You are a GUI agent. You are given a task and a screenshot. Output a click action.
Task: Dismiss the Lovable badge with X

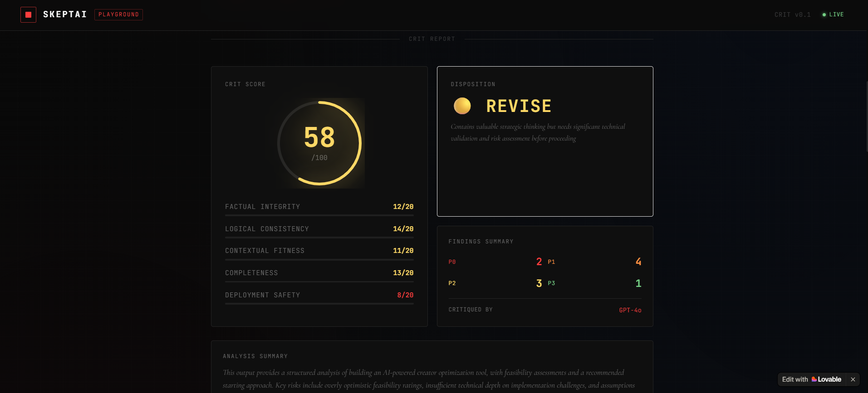click(x=853, y=379)
